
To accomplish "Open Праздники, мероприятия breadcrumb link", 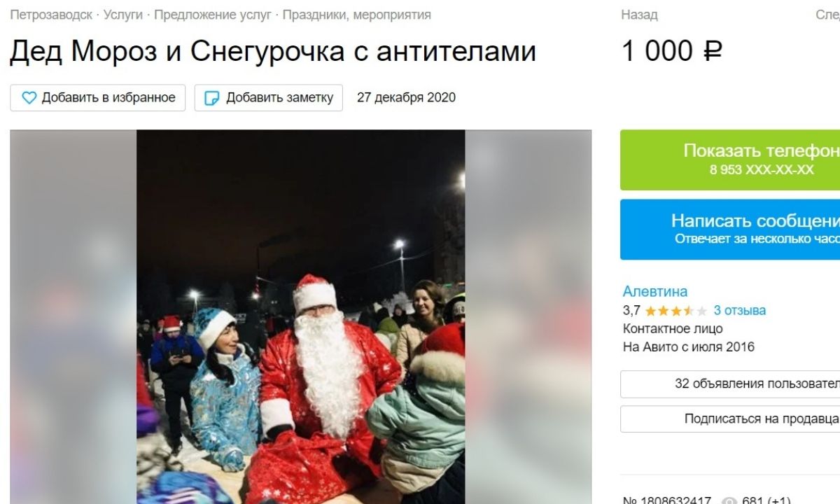I will pyautogui.click(x=357, y=15).
